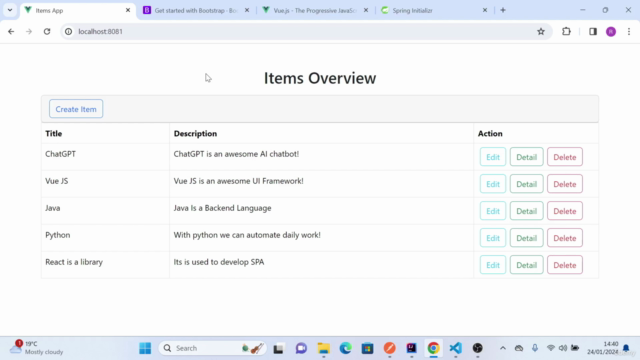Screen dimensions: 640x360
Task: Switch to the Get started with Bootstrap tab
Action: point(196,10)
